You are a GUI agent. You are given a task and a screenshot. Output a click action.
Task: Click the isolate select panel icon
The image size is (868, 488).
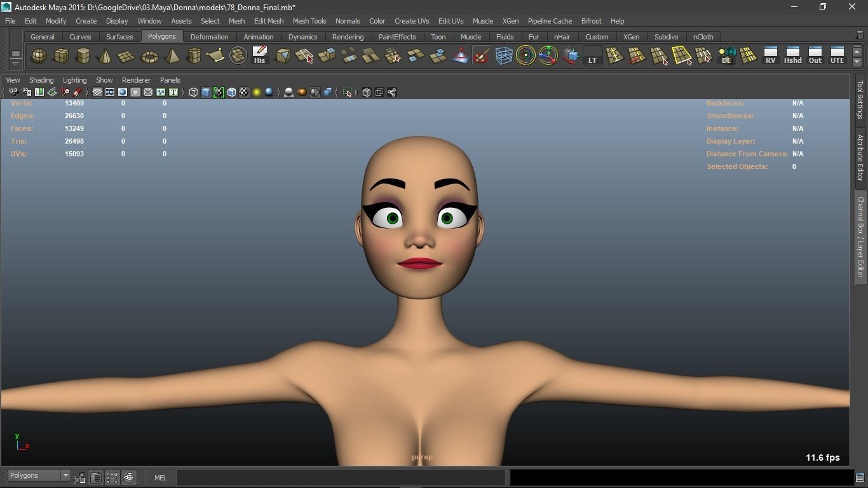[347, 92]
